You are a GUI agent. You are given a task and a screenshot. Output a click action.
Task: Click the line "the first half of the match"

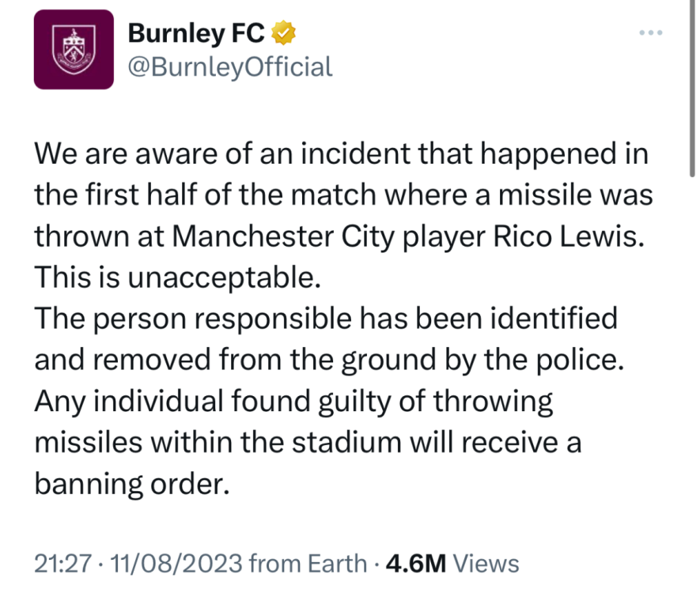[344, 195]
